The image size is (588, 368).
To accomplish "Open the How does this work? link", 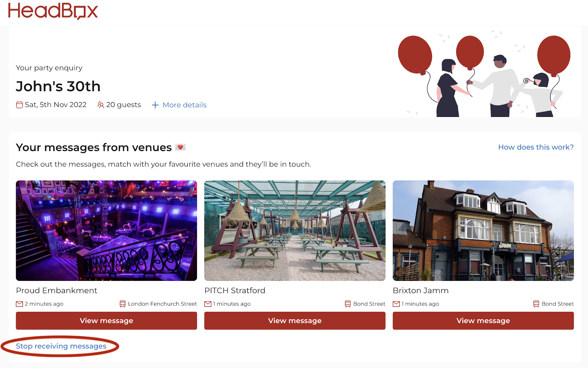I will [536, 147].
